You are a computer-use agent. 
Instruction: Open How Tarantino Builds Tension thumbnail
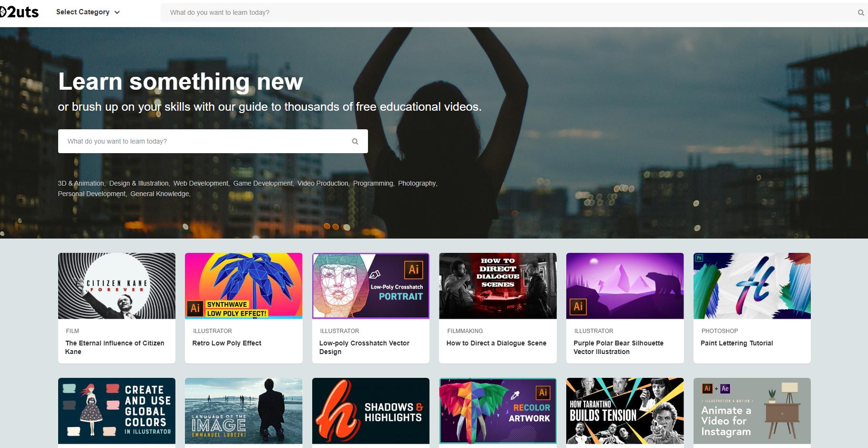(625, 411)
